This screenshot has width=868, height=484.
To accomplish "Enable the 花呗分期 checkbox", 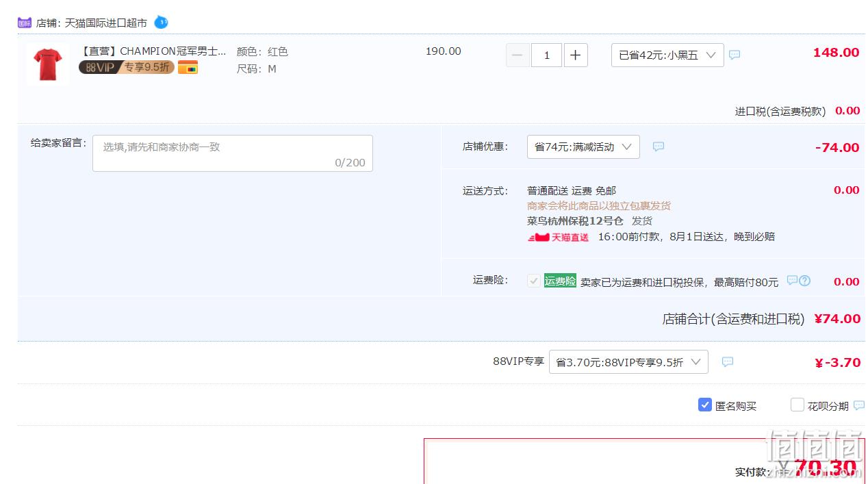I will pyautogui.click(x=797, y=405).
